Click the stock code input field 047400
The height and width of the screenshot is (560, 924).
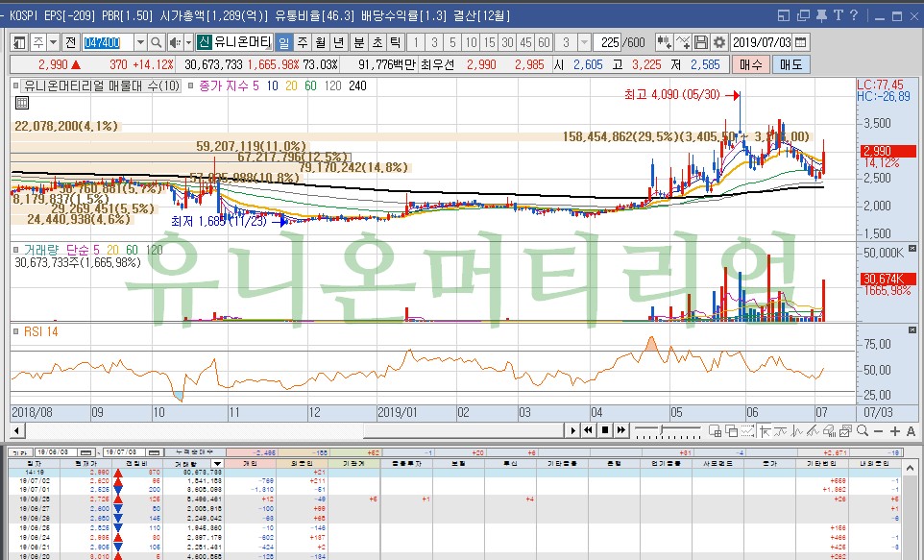coord(108,42)
